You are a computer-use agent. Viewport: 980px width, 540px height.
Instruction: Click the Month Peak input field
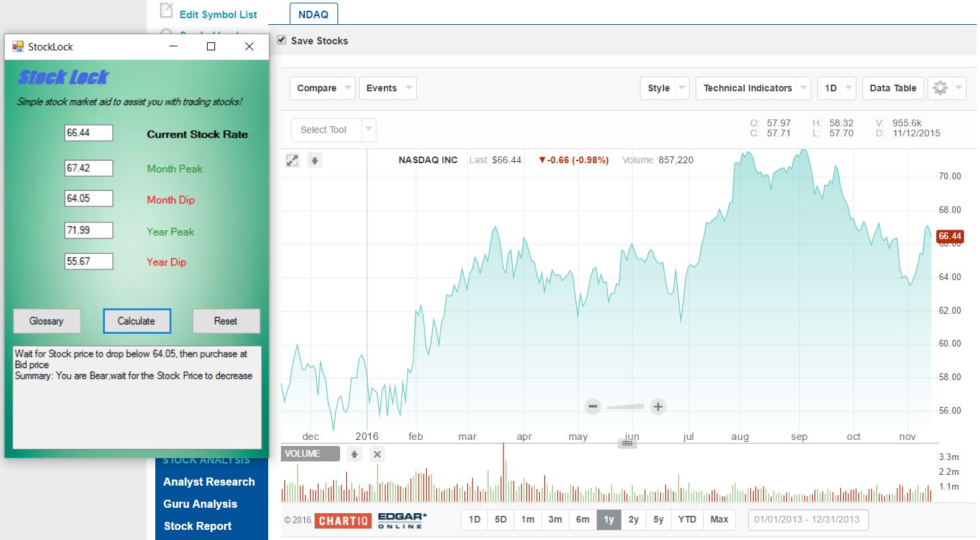89,168
